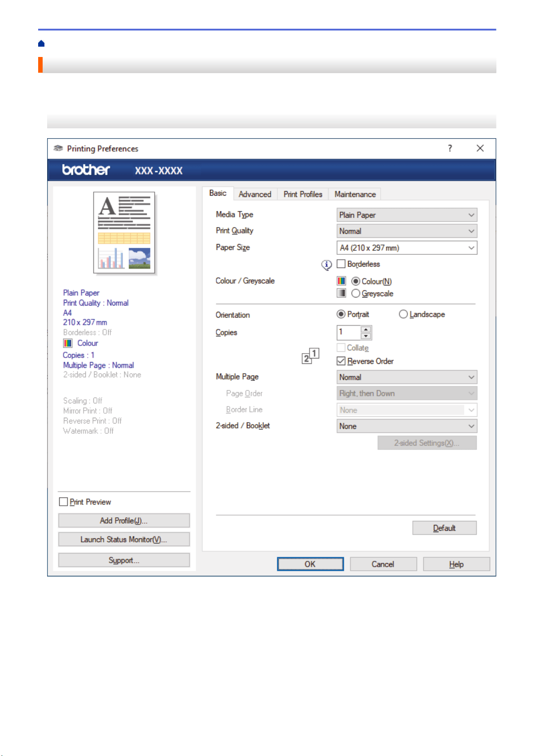Click the colour icon in the settings summary
This screenshot has width=535, height=756.
(x=68, y=343)
